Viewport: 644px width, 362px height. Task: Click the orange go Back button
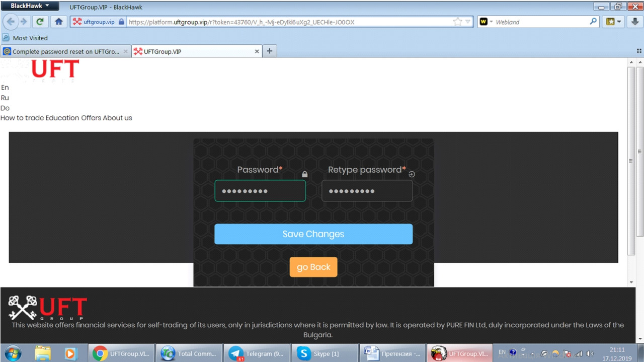[313, 267]
